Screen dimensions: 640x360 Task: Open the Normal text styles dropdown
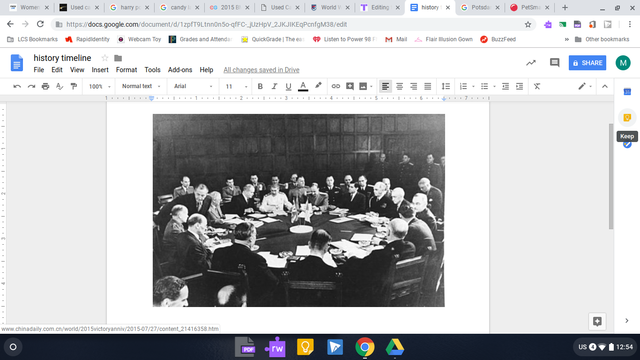(x=141, y=86)
